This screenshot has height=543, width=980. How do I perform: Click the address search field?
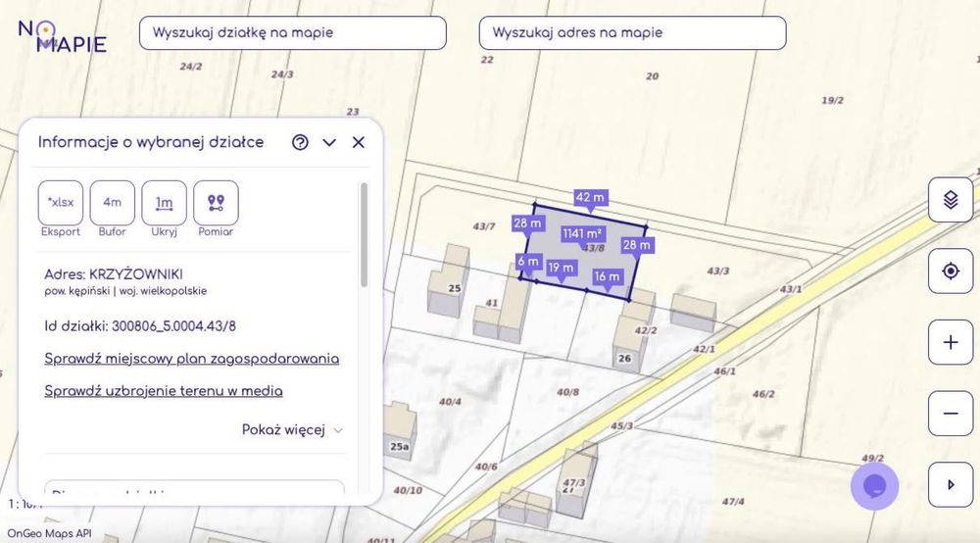[632, 33]
